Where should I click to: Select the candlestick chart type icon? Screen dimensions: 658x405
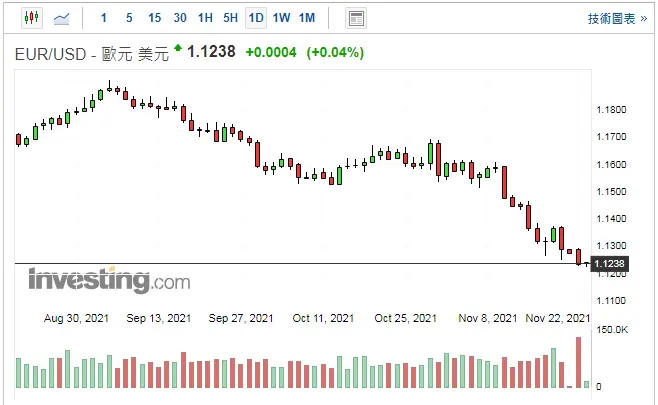pos(30,18)
